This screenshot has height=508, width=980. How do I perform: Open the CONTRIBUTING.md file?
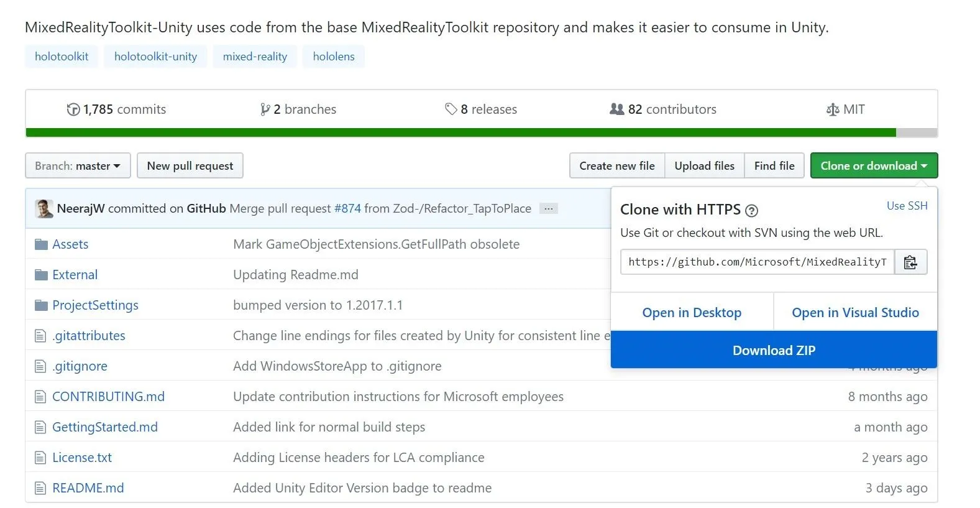[108, 397]
